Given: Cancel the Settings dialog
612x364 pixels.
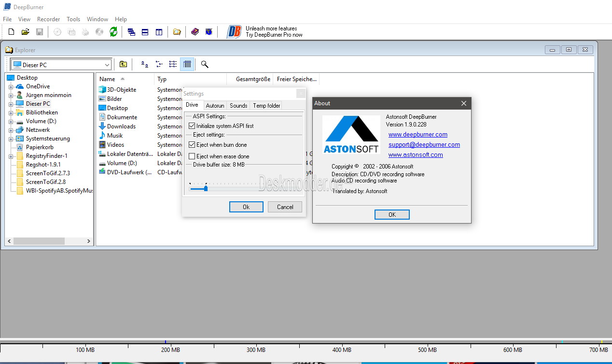Looking at the screenshot, I should [285, 207].
